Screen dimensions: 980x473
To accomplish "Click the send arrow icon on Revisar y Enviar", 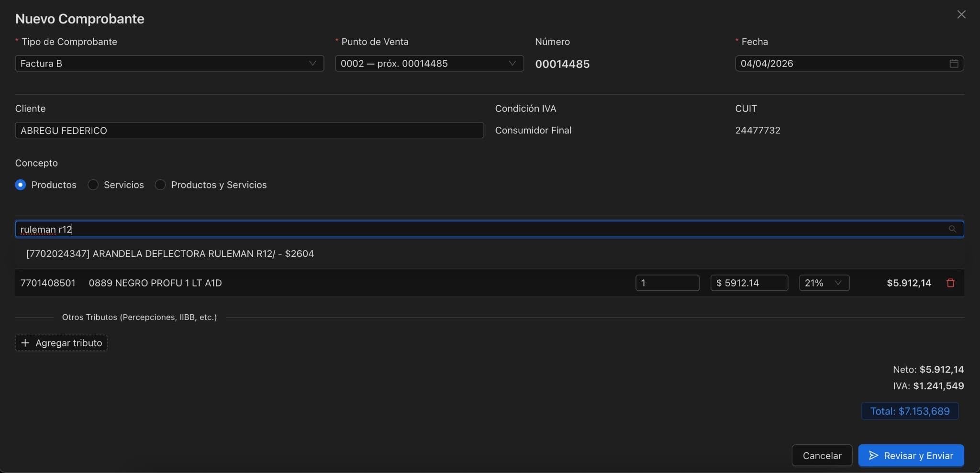I will (874, 455).
